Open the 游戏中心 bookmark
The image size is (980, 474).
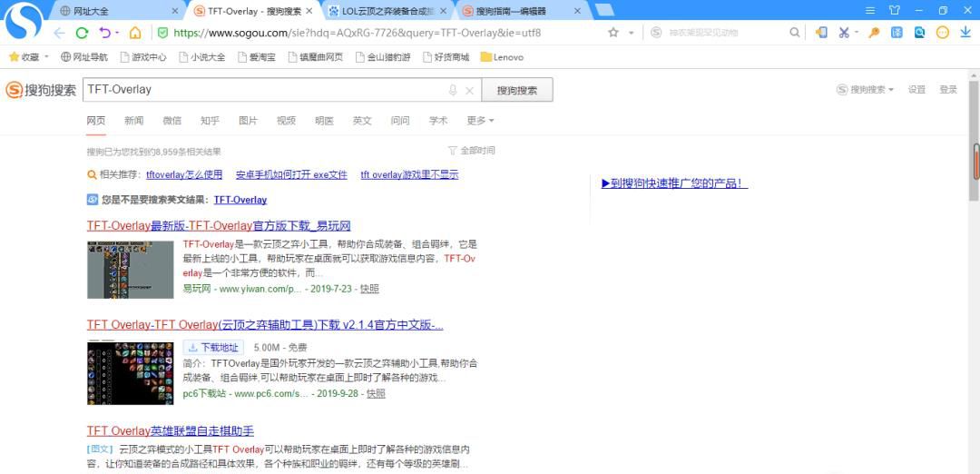pyautogui.click(x=143, y=57)
